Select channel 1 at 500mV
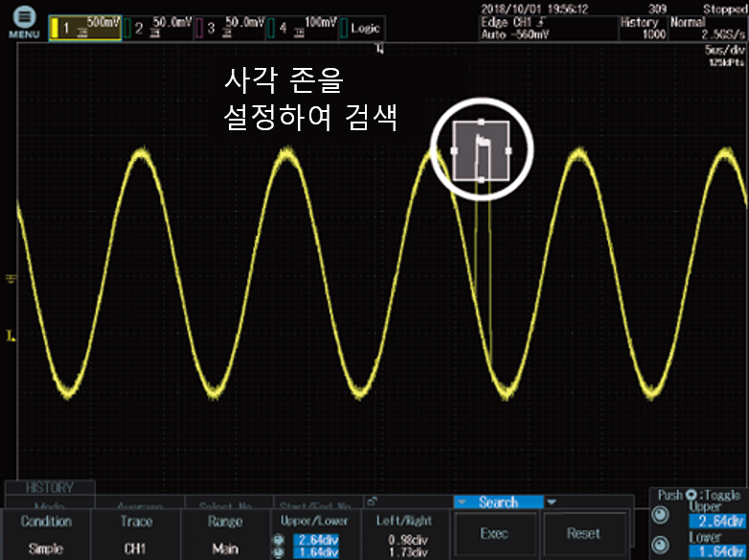749x560 pixels. point(85,28)
